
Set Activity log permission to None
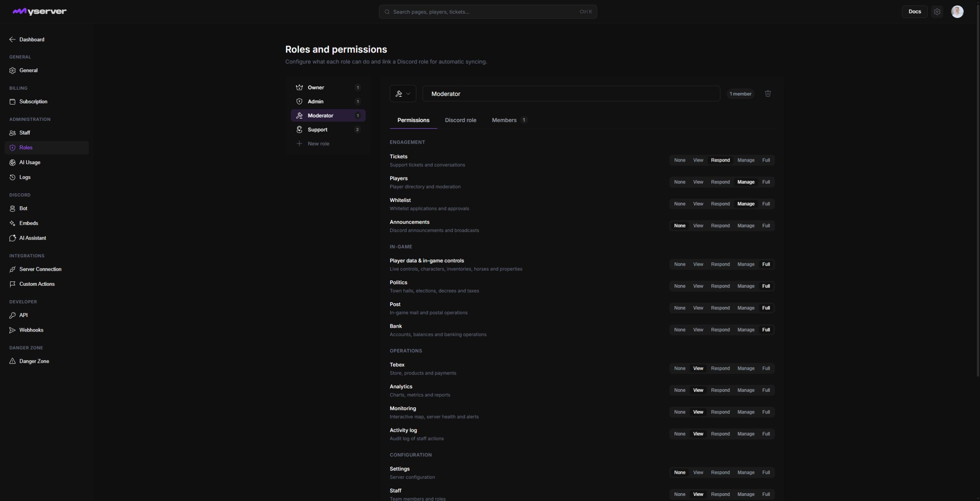(680, 434)
